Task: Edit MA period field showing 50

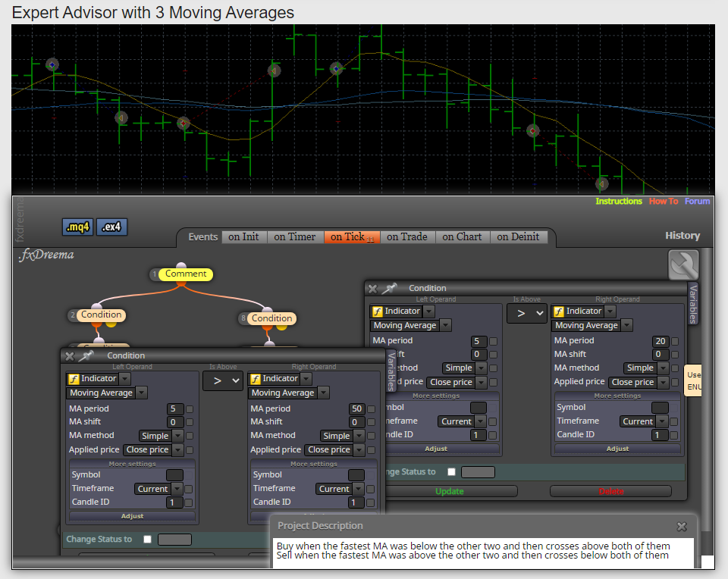Action: tap(356, 408)
